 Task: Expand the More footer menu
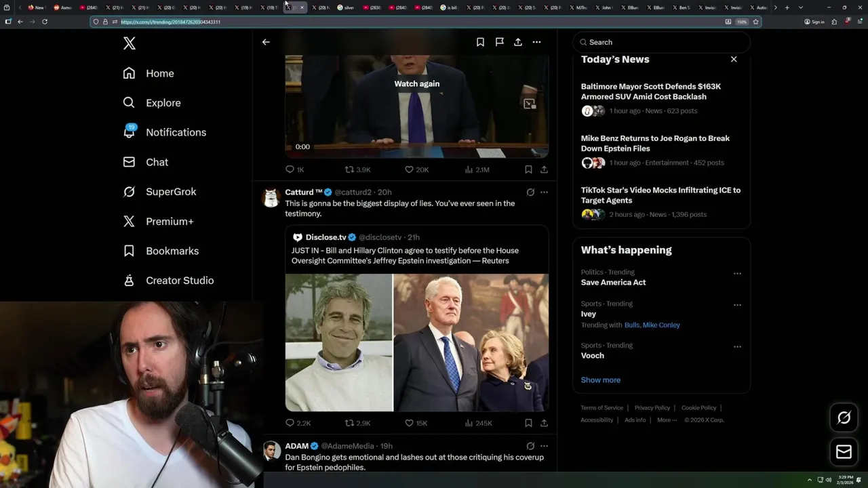tap(666, 420)
